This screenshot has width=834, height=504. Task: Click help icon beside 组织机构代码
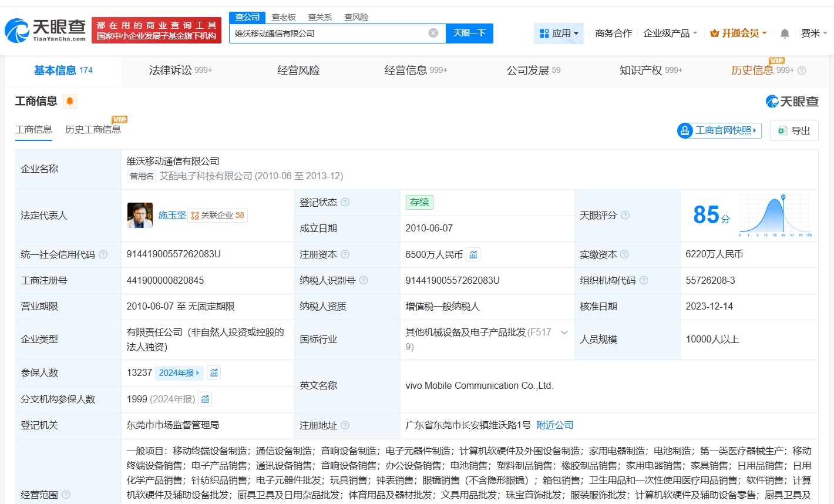[x=644, y=280]
